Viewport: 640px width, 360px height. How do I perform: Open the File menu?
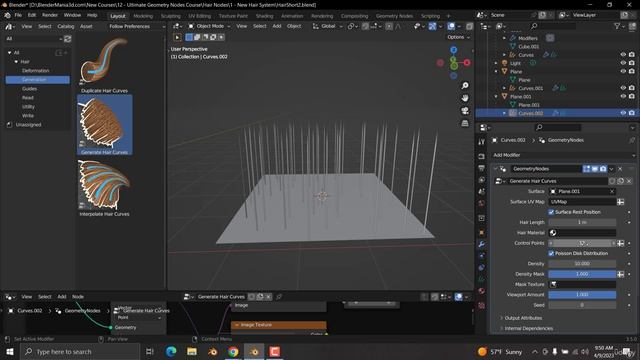[18, 15]
